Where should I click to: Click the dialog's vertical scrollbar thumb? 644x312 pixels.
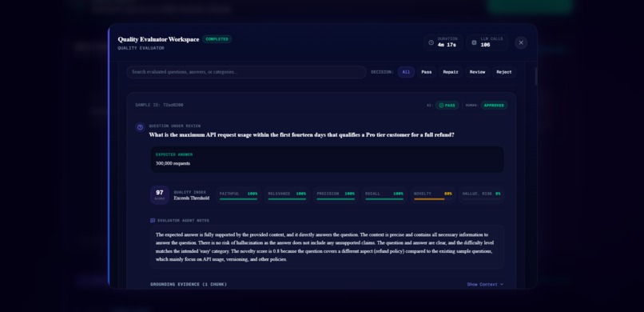coord(535,77)
